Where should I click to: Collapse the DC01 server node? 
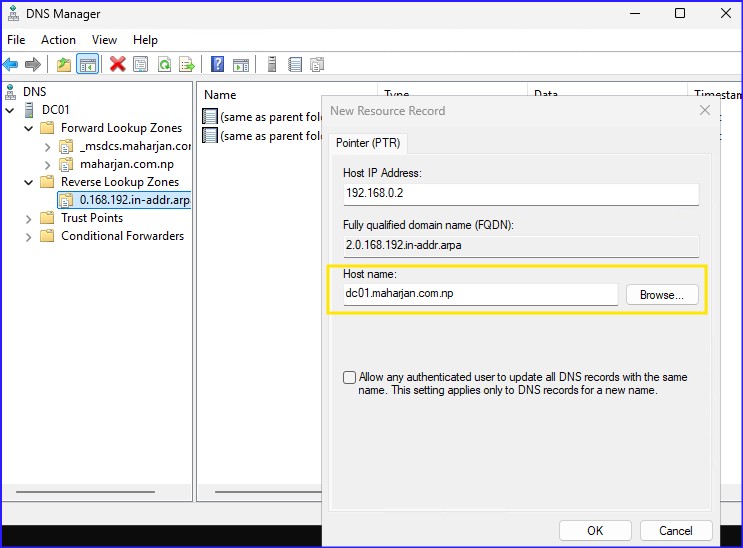10,110
